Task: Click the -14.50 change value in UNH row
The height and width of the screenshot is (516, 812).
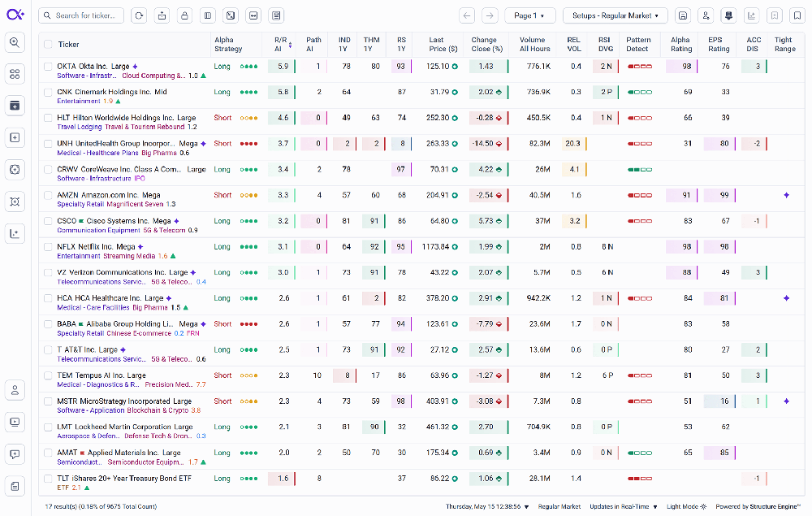Action: coord(482,144)
